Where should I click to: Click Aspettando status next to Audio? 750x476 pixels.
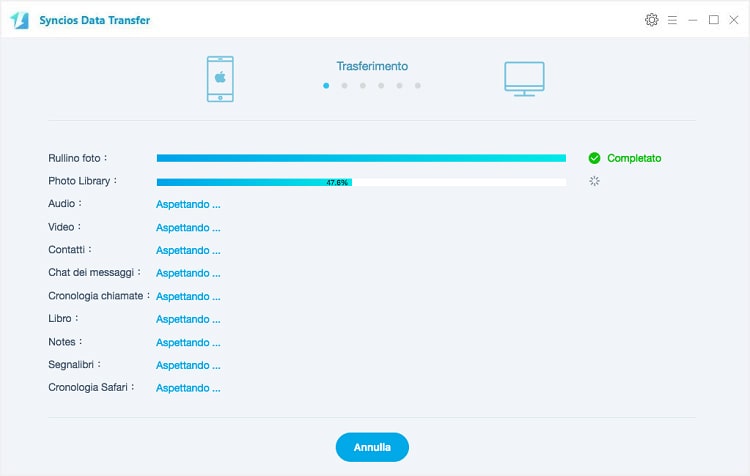pyautogui.click(x=188, y=204)
